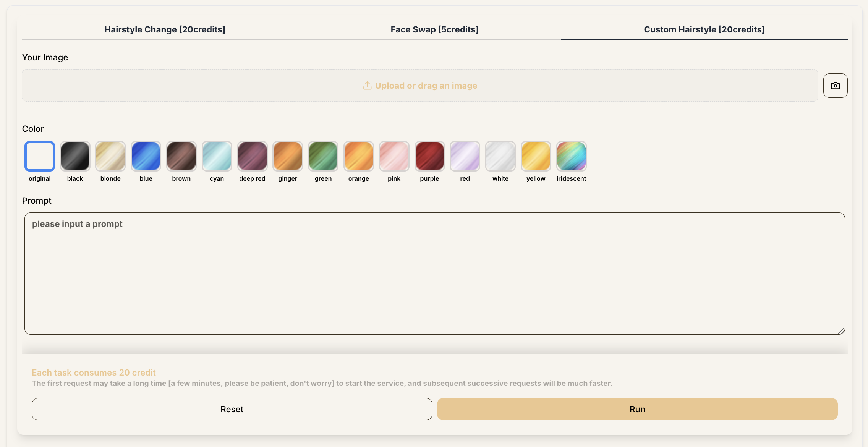
Task: Select the original color option
Action: [x=40, y=156]
